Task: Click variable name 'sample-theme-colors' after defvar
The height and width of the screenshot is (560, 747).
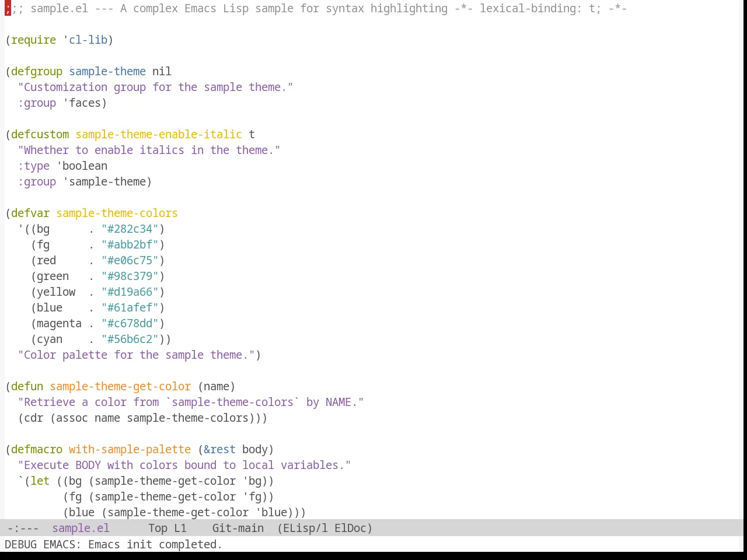Action: (x=117, y=213)
